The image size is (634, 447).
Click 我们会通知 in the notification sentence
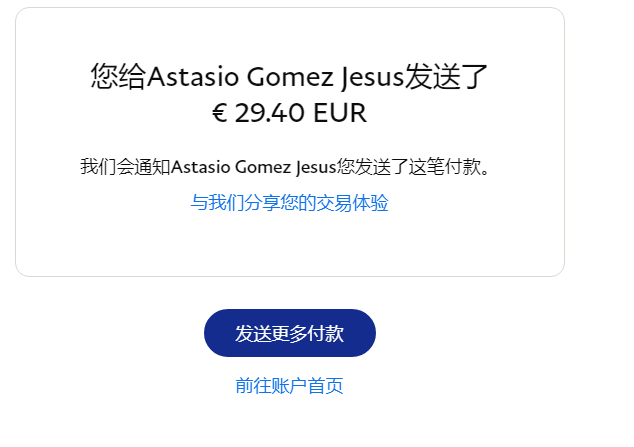[125, 167]
